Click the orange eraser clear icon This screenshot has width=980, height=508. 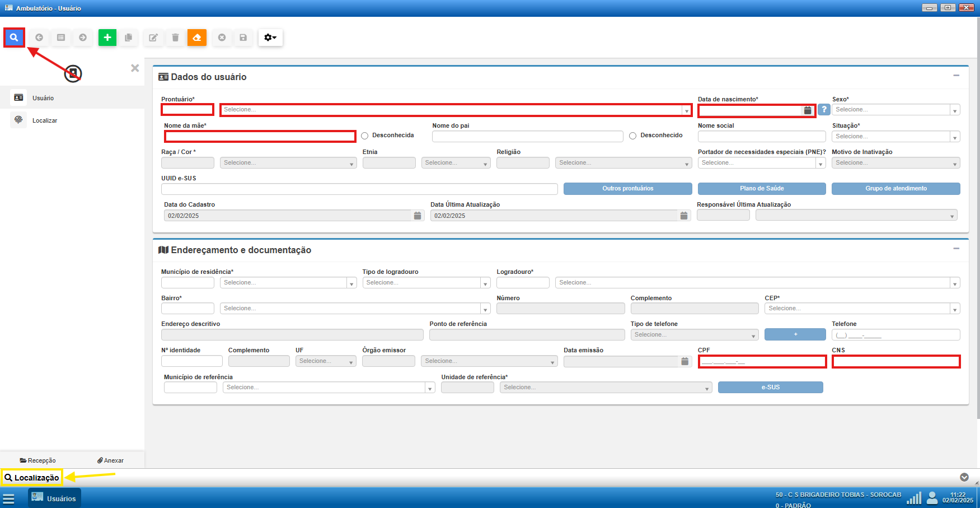(197, 38)
